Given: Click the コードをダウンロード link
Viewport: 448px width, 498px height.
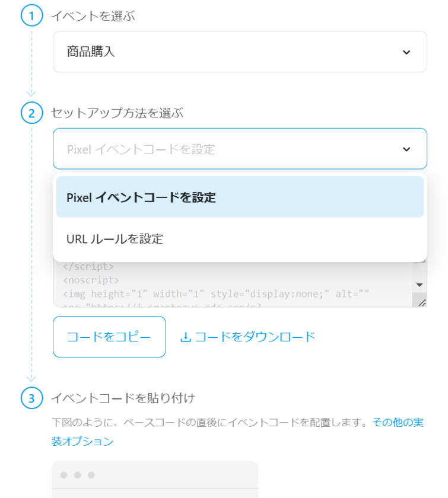Looking at the screenshot, I should click(255, 337).
